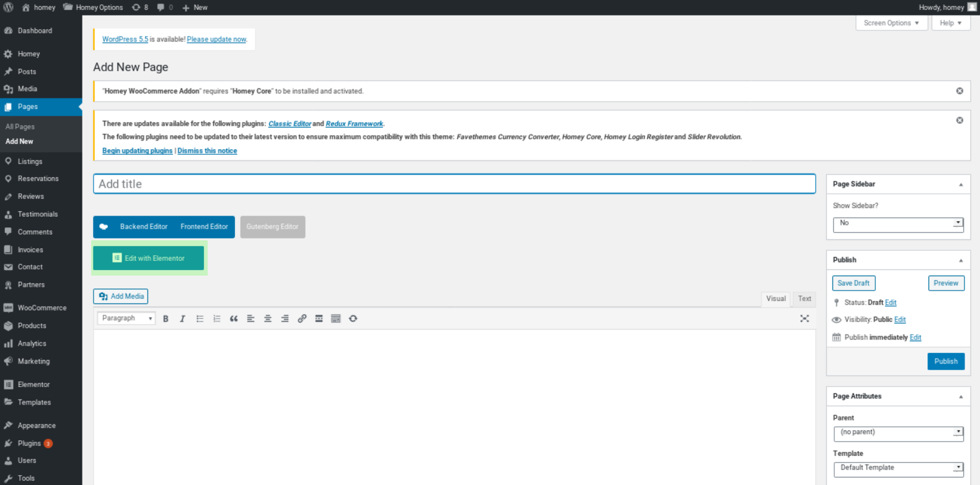Switch to Frontend Editor
The image size is (980, 485).
click(x=205, y=227)
